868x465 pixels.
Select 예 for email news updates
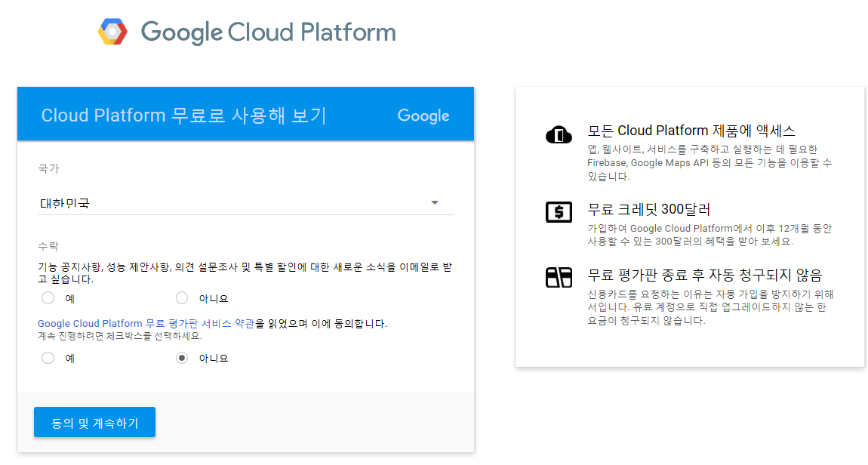[48, 298]
